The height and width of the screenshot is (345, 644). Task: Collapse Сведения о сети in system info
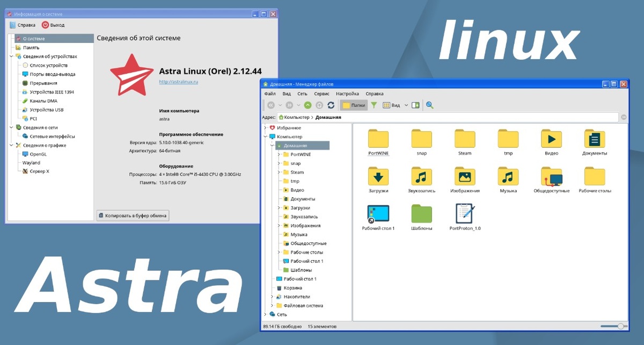coord(11,127)
